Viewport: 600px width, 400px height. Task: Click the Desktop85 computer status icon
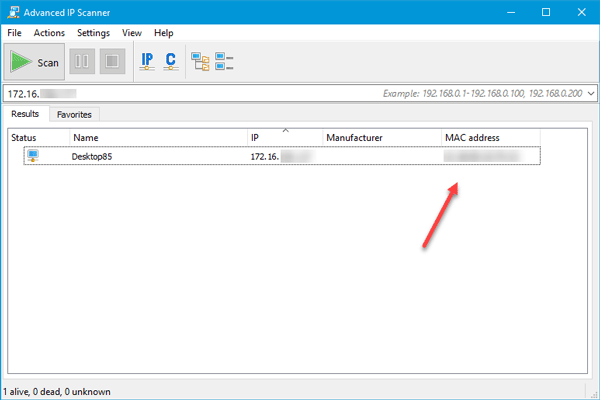(33, 156)
